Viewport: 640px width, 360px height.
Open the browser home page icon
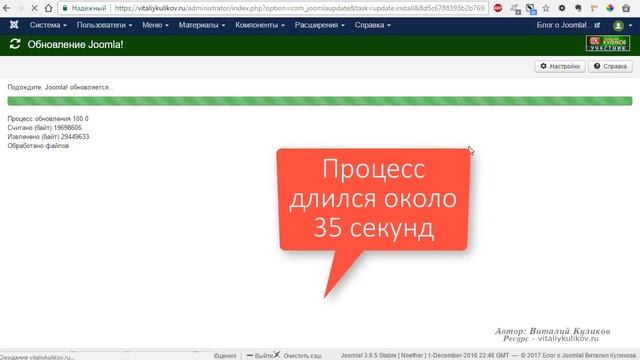48,8
